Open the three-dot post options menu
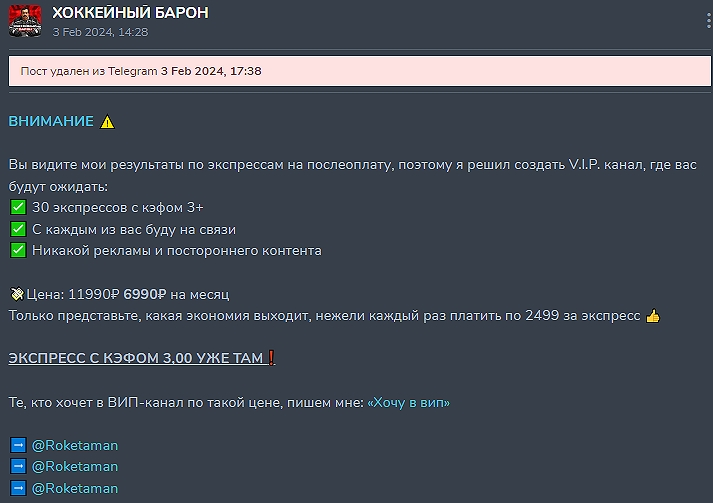 pos(708,21)
